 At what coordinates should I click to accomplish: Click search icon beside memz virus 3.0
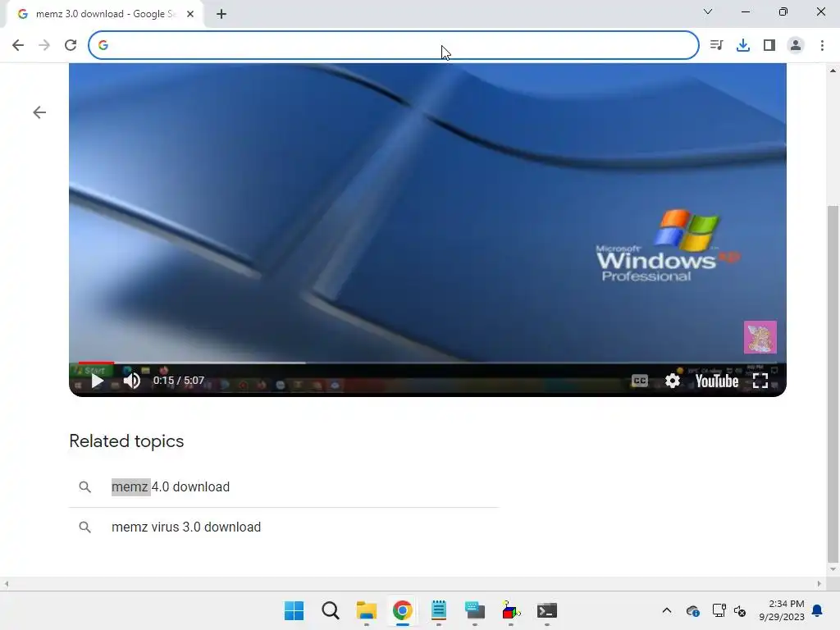(x=84, y=527)
